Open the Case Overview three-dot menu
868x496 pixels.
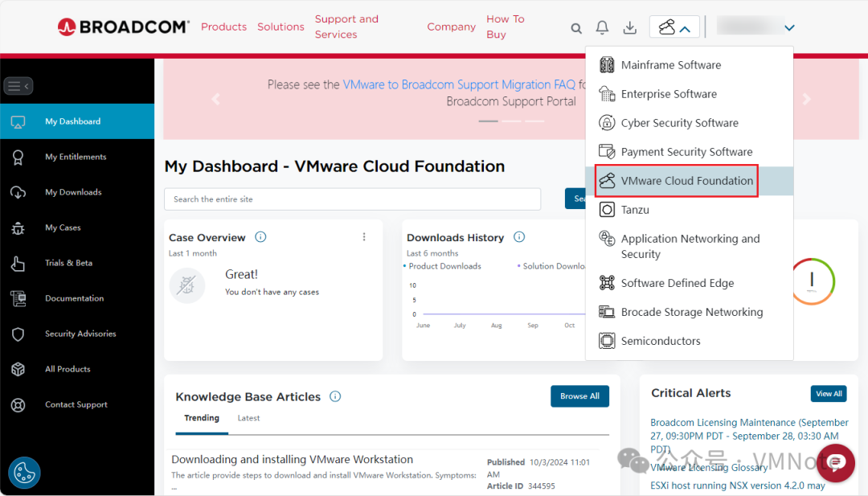[364, 237]
